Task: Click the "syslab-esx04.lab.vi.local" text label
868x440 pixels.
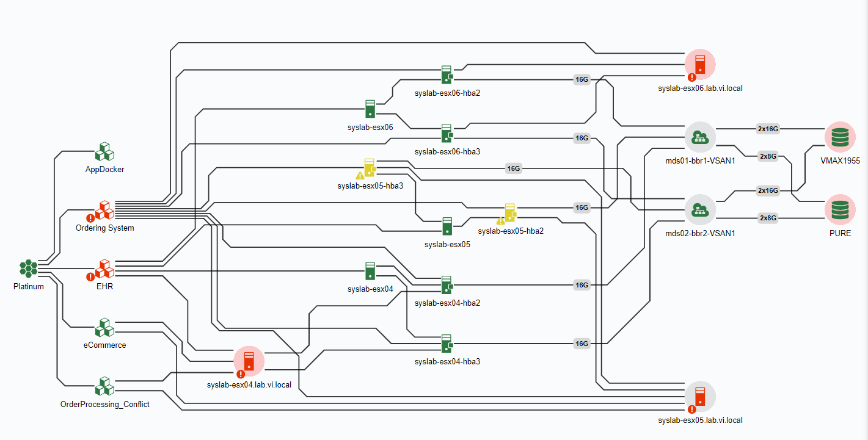Action: tap(249, 385)
